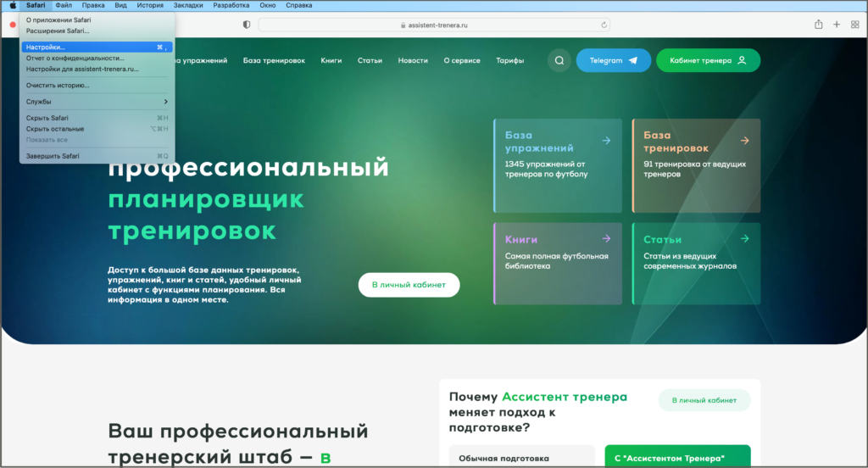Click arrow on Книги card
Viewport: 868px width, 468px height.
pos(606,239)
